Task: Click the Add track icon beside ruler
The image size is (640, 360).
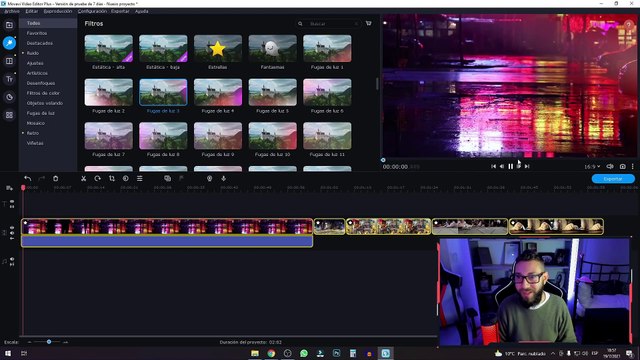Action: pos(9,188)
